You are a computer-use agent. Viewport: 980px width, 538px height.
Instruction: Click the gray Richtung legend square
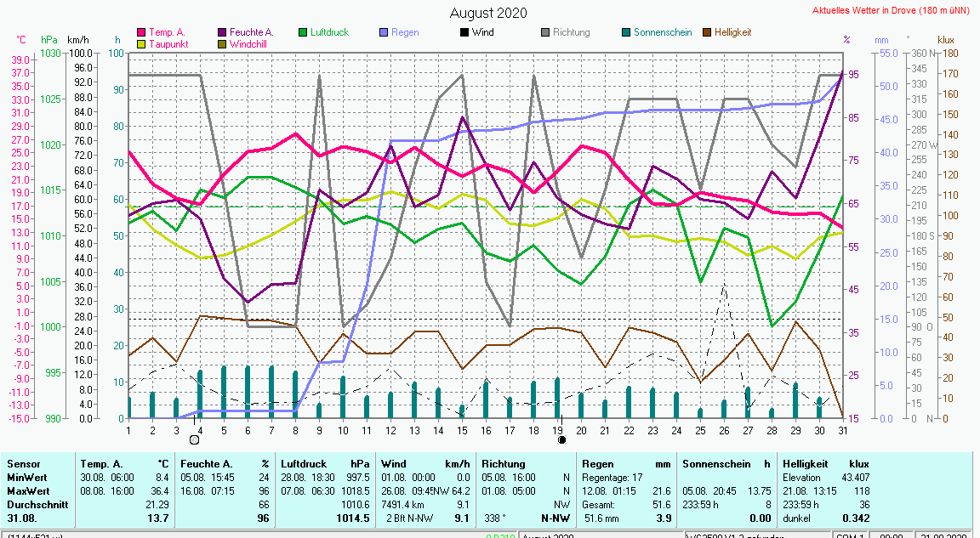point(545,32)
